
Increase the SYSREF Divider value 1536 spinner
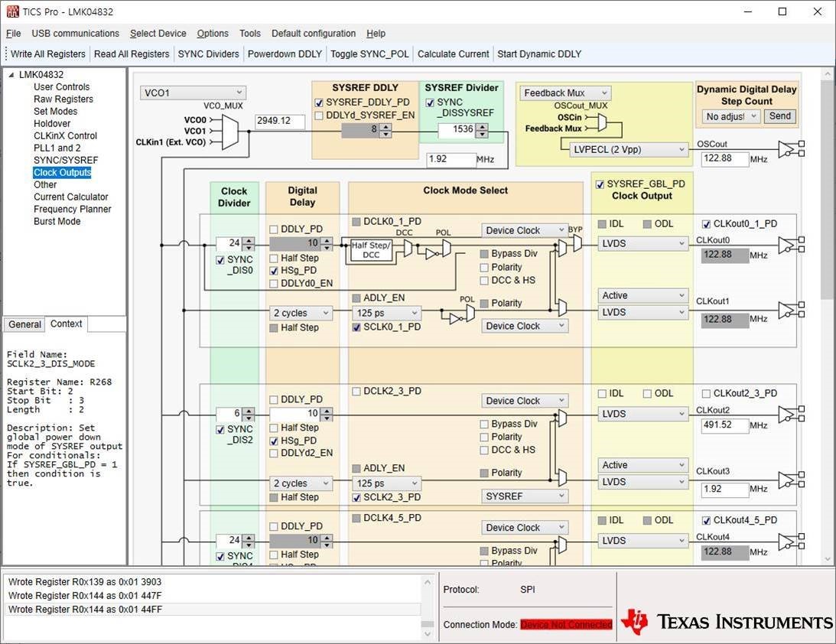[x=482, y=126]
